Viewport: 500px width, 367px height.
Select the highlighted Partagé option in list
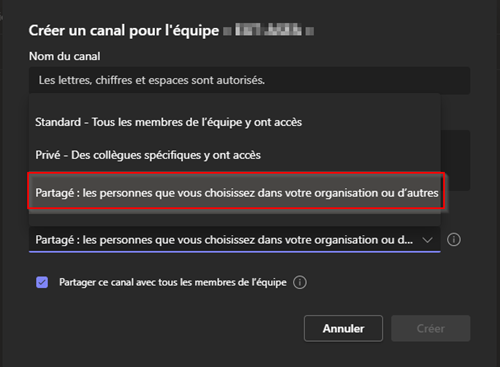coord(236,191)
